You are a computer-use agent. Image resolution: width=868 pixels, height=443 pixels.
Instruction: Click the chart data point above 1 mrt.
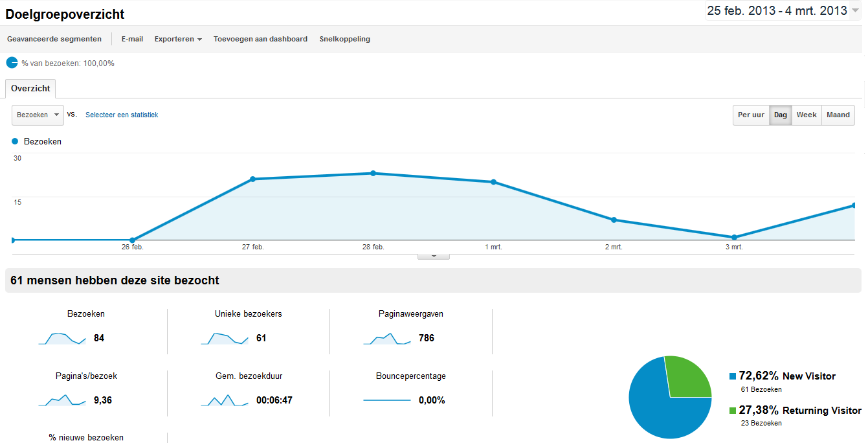coord(493,182)
